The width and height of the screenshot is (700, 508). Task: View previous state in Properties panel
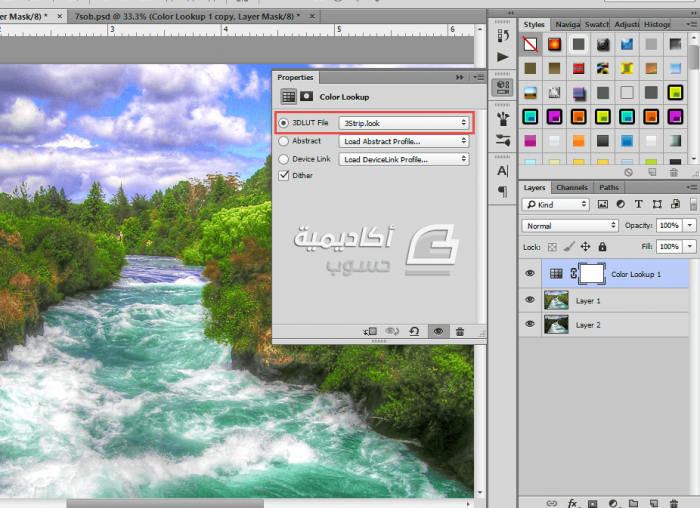(x=392, y=331)
